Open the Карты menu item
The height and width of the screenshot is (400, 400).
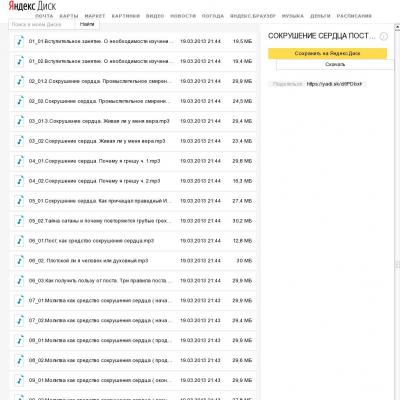coord(69,16)
